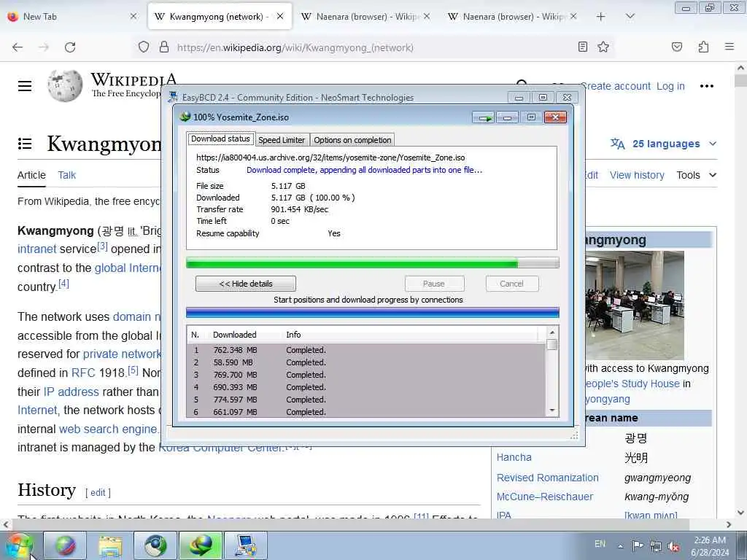Viewport: 747px width, 560px height.
Task: Toggle reader view icon in address bar
Action: point(582,47)
